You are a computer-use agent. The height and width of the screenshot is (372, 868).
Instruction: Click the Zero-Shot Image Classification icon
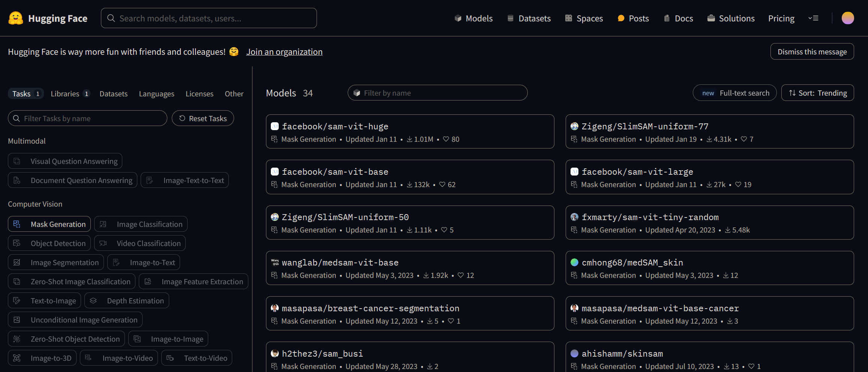[17, 281]
